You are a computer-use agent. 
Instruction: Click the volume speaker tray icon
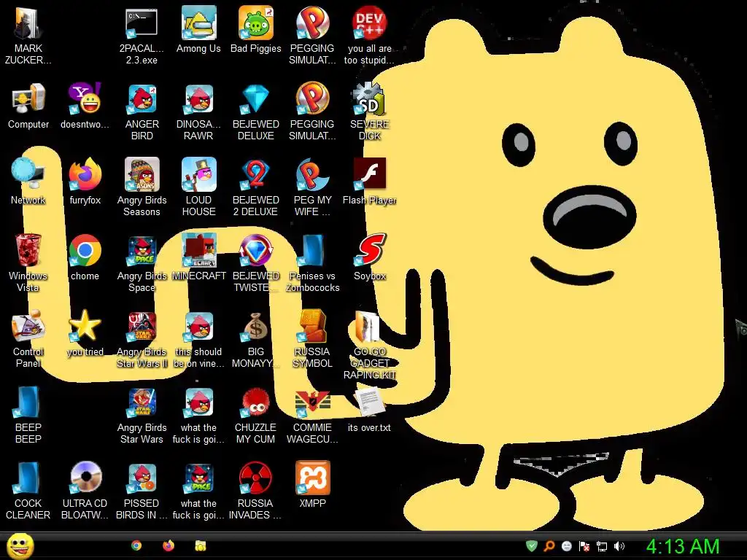(619, 546)
